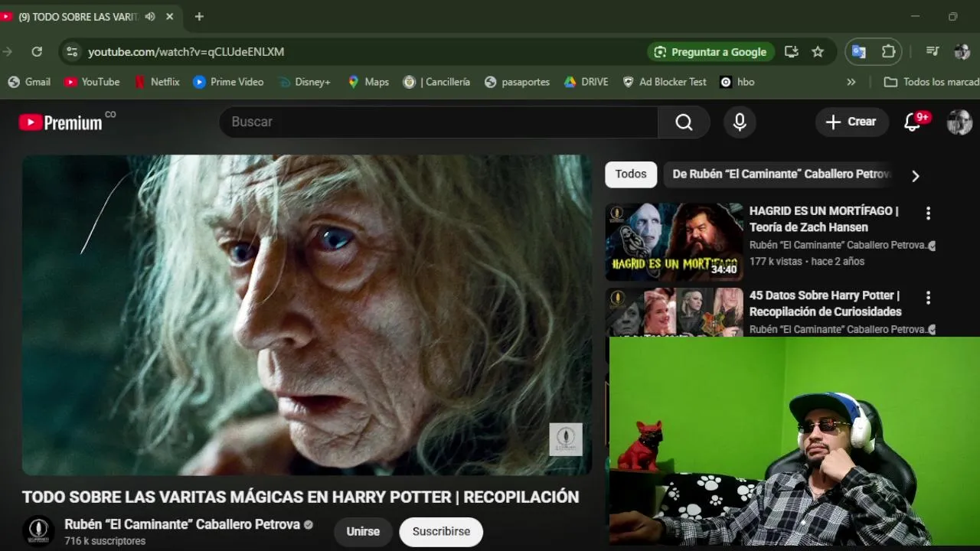
Task: Close the TODO SOBRE LAS VARITAS tab
Action: click(170, 17)
